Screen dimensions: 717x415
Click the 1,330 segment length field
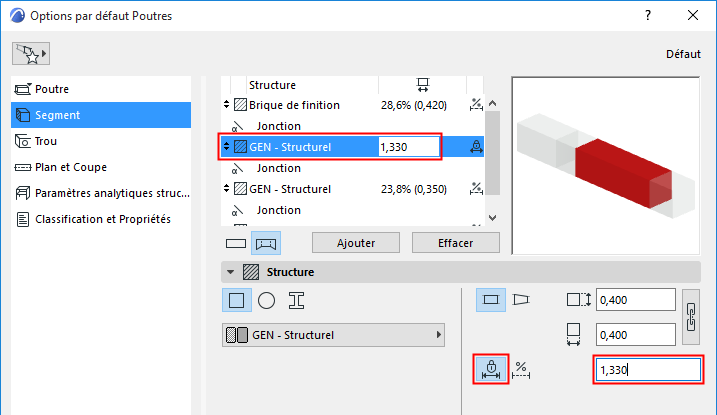(646, 370)
